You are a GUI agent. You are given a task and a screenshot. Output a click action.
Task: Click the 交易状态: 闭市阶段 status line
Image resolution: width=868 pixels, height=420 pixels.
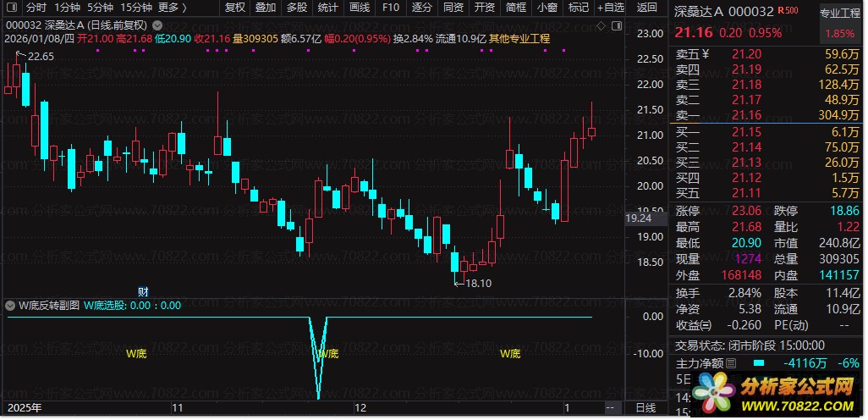coord(750,345)
